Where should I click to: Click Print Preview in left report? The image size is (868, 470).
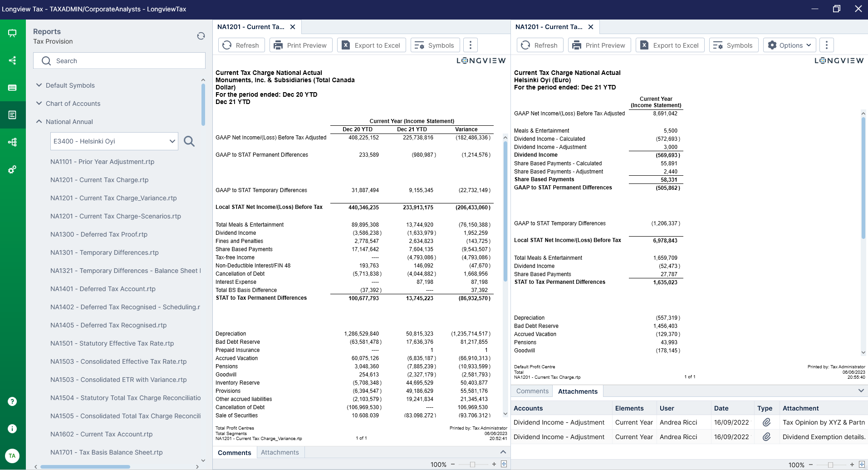[301, 45]
